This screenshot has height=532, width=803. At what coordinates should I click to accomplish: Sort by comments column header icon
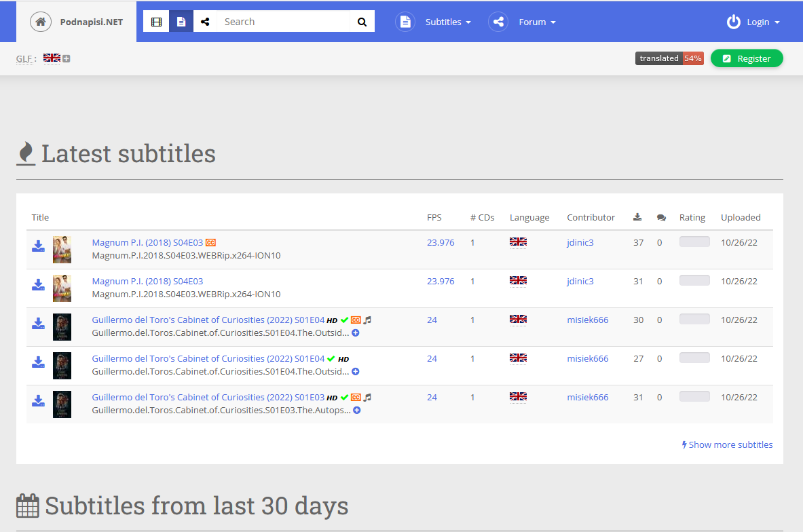tap(661, 218)
